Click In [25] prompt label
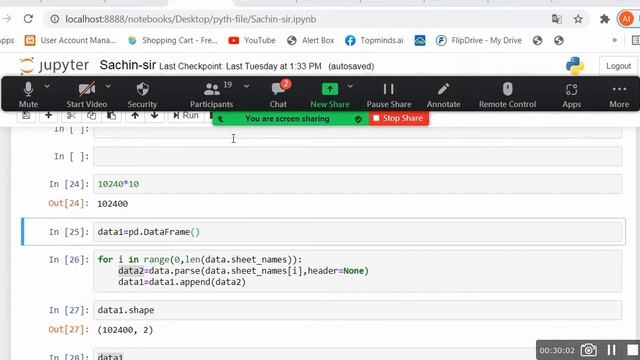Screen dimensions: 640x360 tap(69, 232)
